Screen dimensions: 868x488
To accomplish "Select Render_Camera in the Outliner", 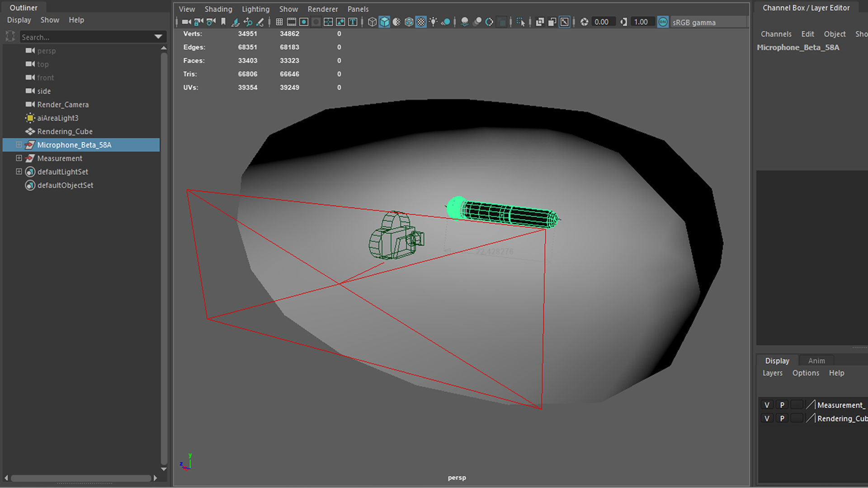I will (63, 104).
